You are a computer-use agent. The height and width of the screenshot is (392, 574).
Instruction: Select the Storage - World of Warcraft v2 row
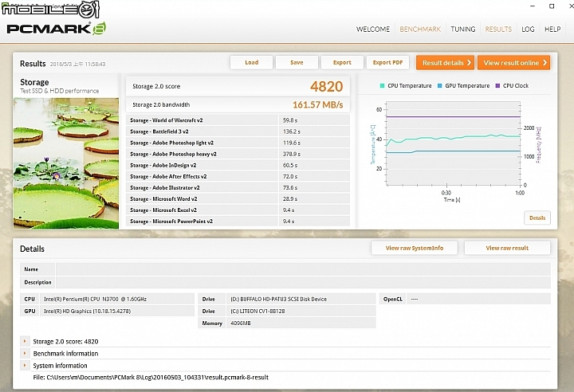(x=238, y=120)
